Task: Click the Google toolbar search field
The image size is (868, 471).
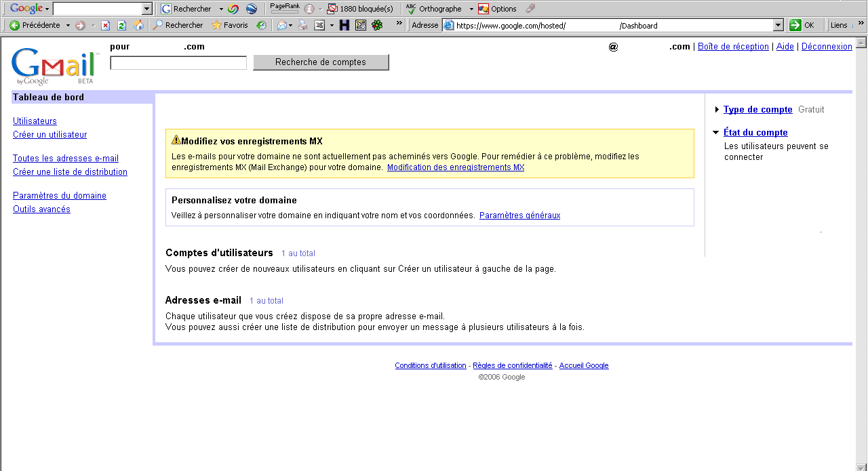Action: pyautogui.click(x=98, y=9)
